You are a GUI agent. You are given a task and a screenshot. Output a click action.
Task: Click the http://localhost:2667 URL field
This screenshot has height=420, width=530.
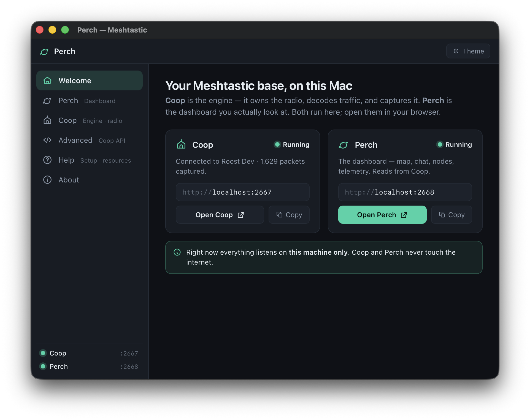(x=243, y=192)
